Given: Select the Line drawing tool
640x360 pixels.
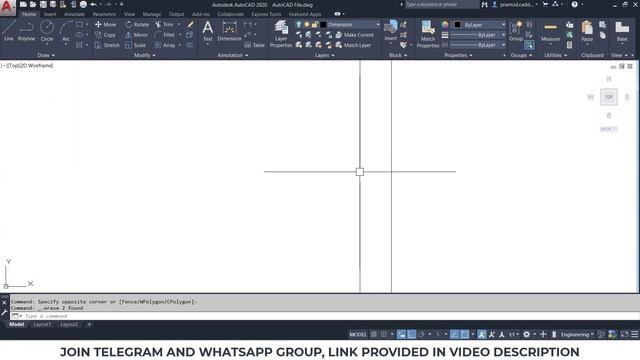Looking at the screenshot, I should [9, 31].
